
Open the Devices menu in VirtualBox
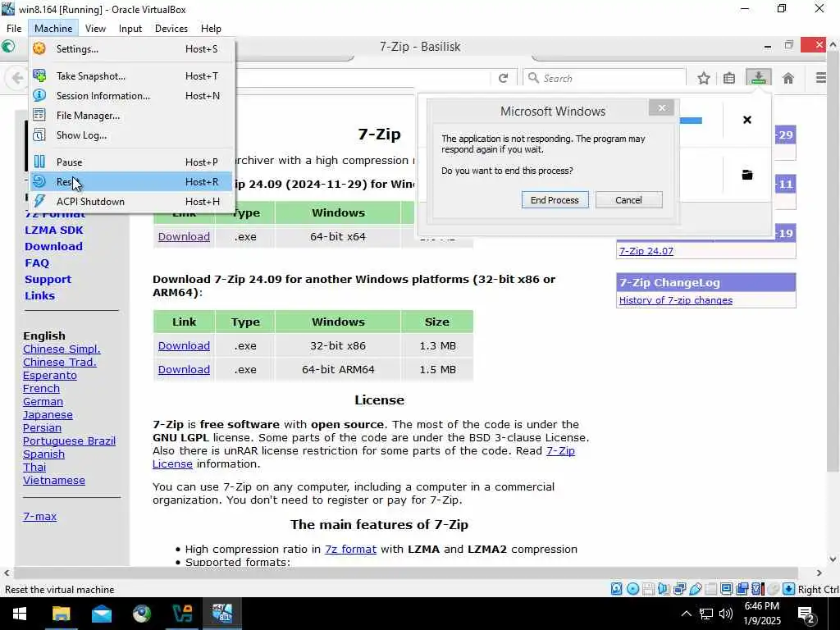point(171,29)
